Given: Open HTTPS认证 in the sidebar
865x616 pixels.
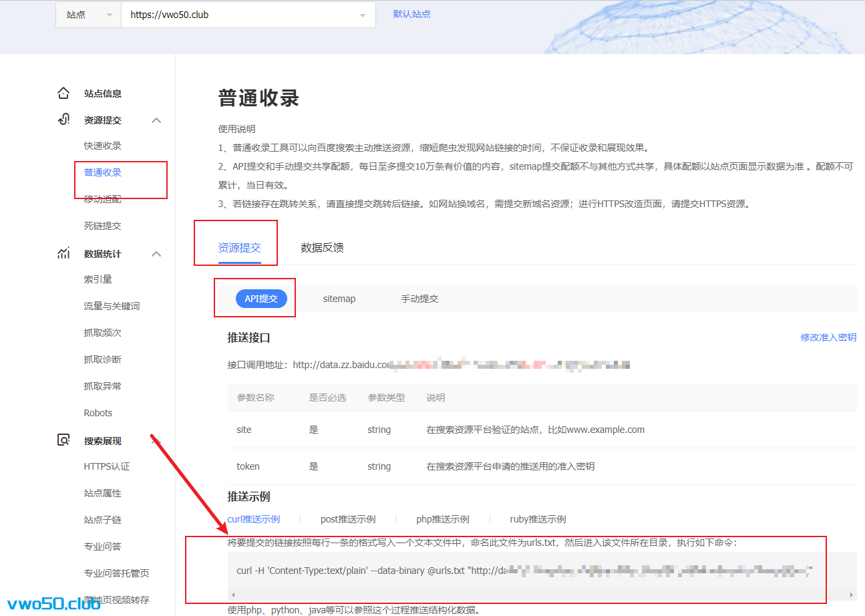Looking at the screenshot, I should pyautogui.click(x=107, y=466).
